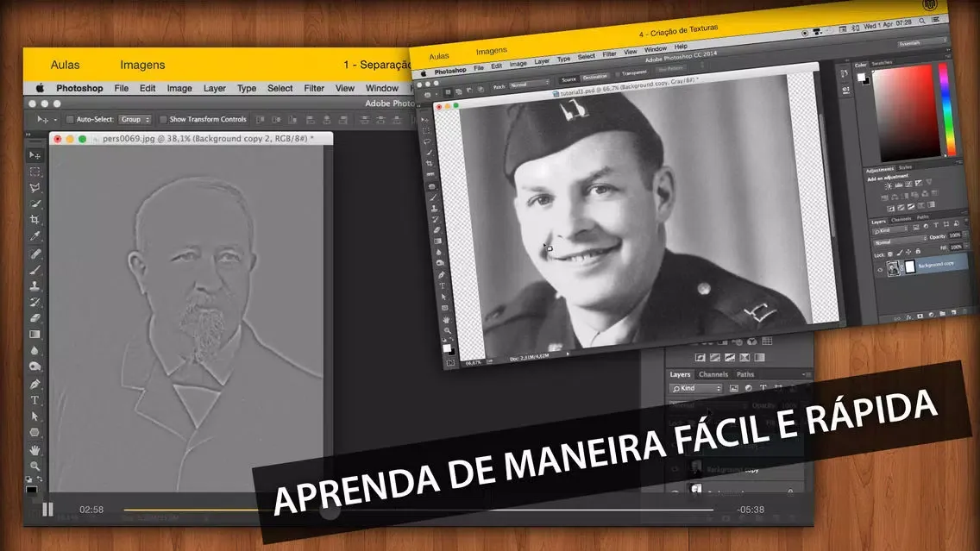Open the Image menu in left window
Image resolution: width=980 pixels, height=551 pixels.
[179, 88]
